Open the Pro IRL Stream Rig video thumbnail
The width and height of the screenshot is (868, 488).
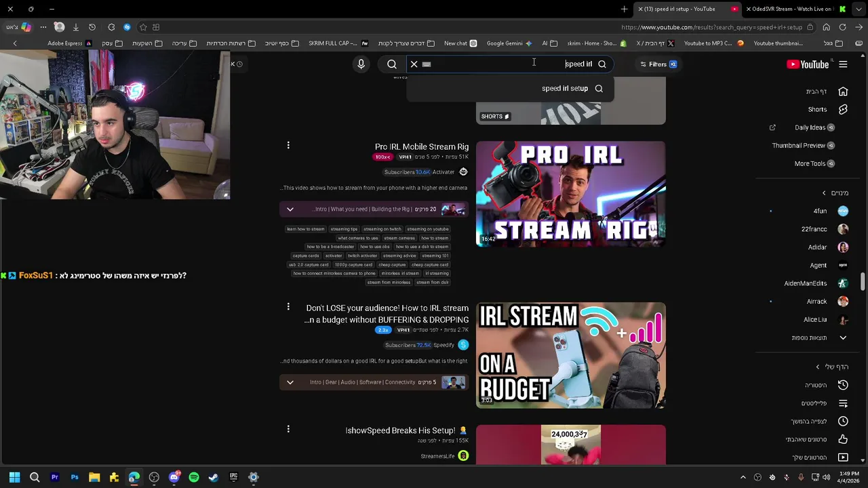571,194
